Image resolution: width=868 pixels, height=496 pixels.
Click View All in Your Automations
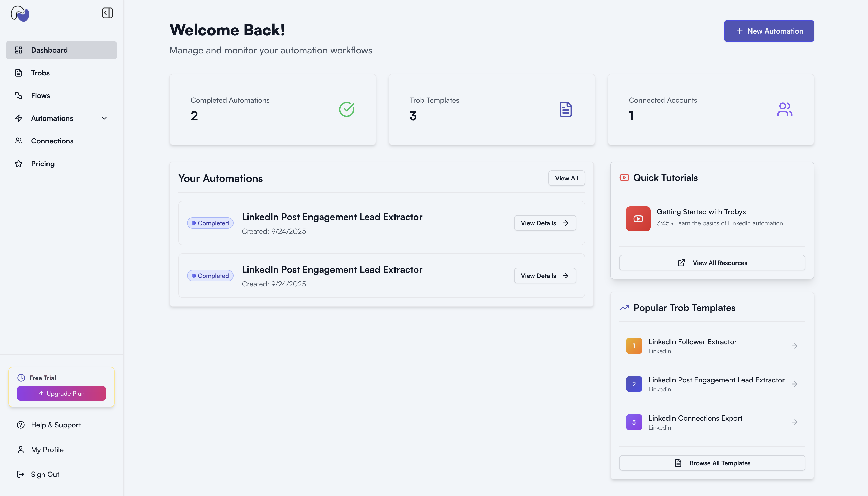click(x=566, y=178)
